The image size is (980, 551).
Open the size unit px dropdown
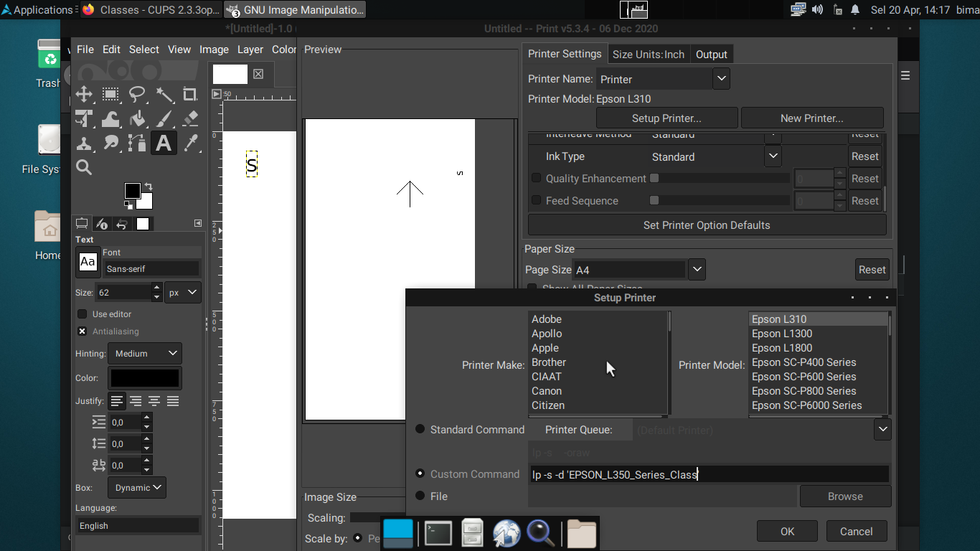click(x=183, y=293)
